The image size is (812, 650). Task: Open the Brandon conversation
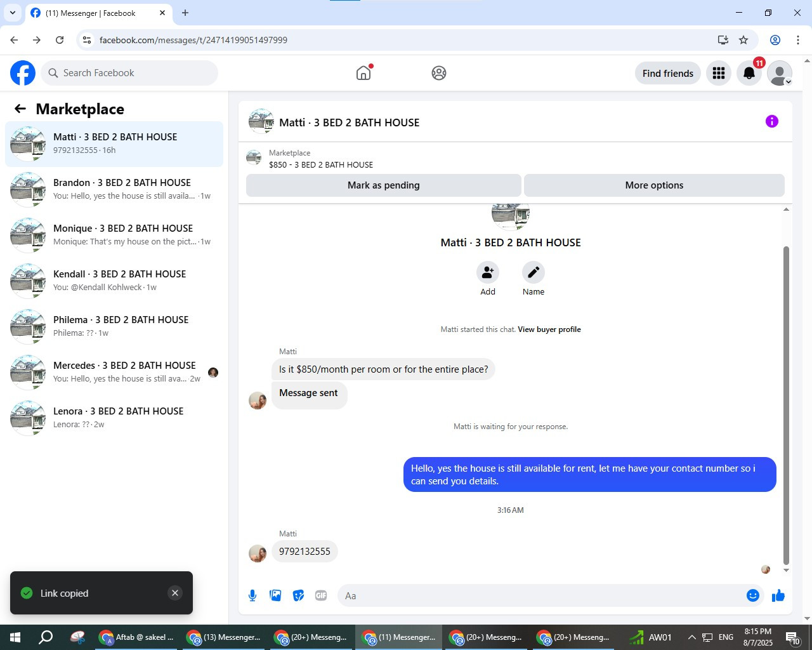[x=114, y=190]
